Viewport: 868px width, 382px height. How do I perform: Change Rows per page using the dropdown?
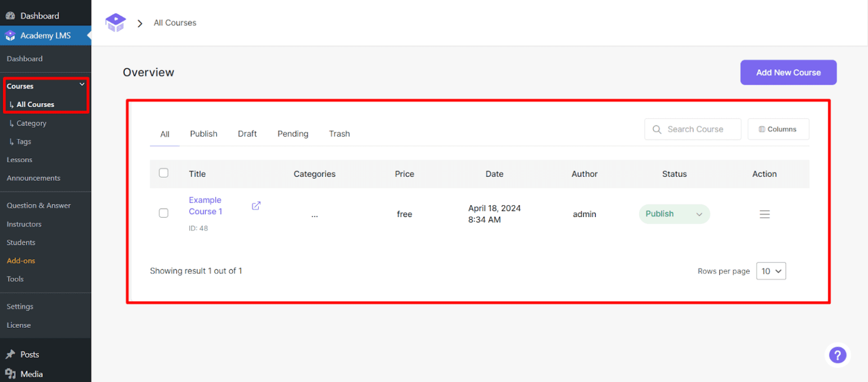771,271
